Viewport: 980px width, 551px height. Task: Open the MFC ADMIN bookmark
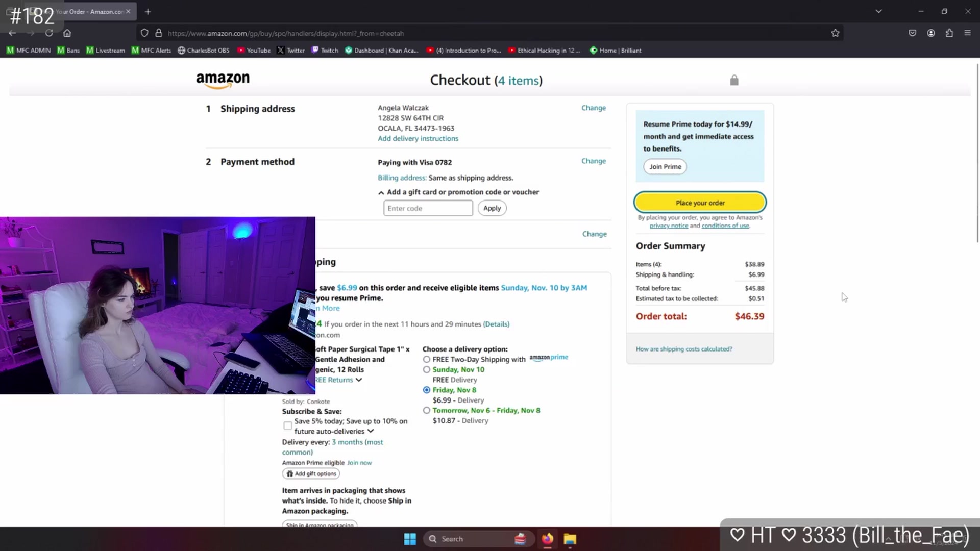pos(29,51)
